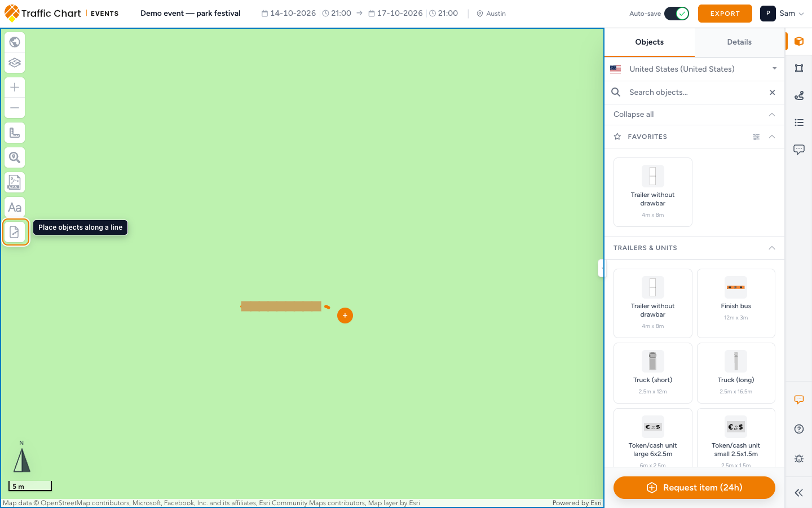Open the route tool in right rail
This screenshot has width=812, height=508.
799,95
